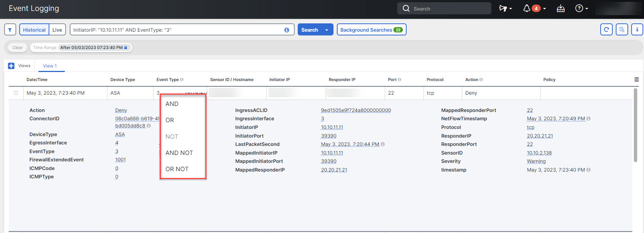Viewport: 644px width, 233px height.
Task: Switch to Live mode
Action: [57, 30]
